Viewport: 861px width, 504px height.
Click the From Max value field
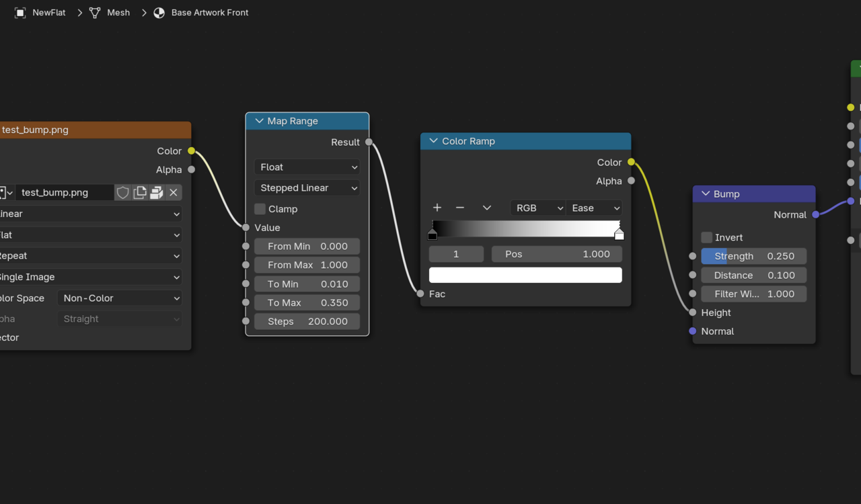(x=307, y=265)
